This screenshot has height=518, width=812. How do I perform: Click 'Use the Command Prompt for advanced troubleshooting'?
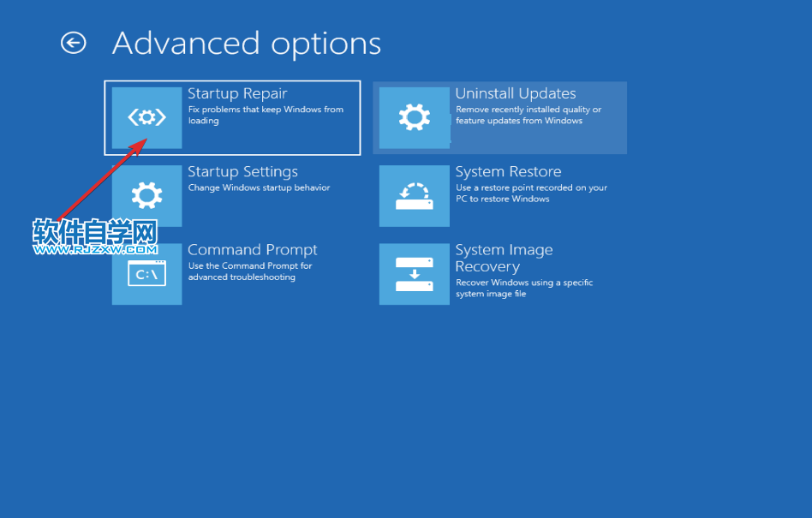point(250,271)
